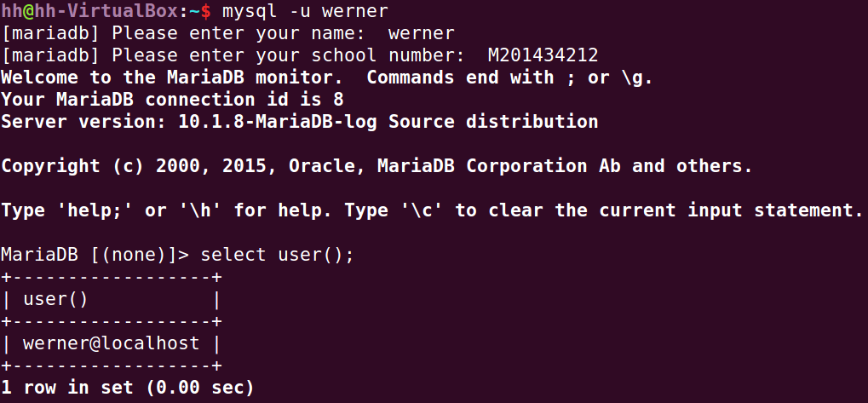This screenshot has width=868, height=403.
Task: Click the 'user()' column header in the result table
Action: 55,299
